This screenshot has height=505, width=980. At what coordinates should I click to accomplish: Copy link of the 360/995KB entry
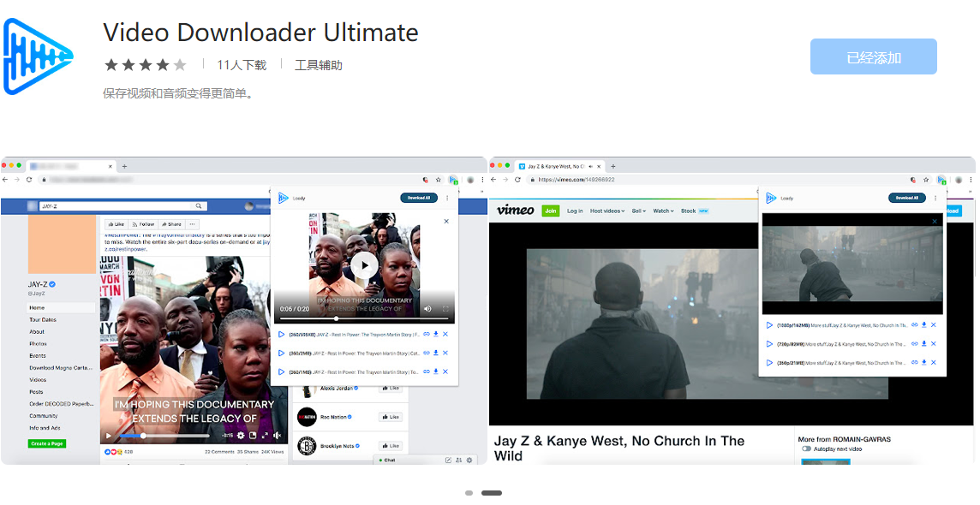click(x=427, y=335)
